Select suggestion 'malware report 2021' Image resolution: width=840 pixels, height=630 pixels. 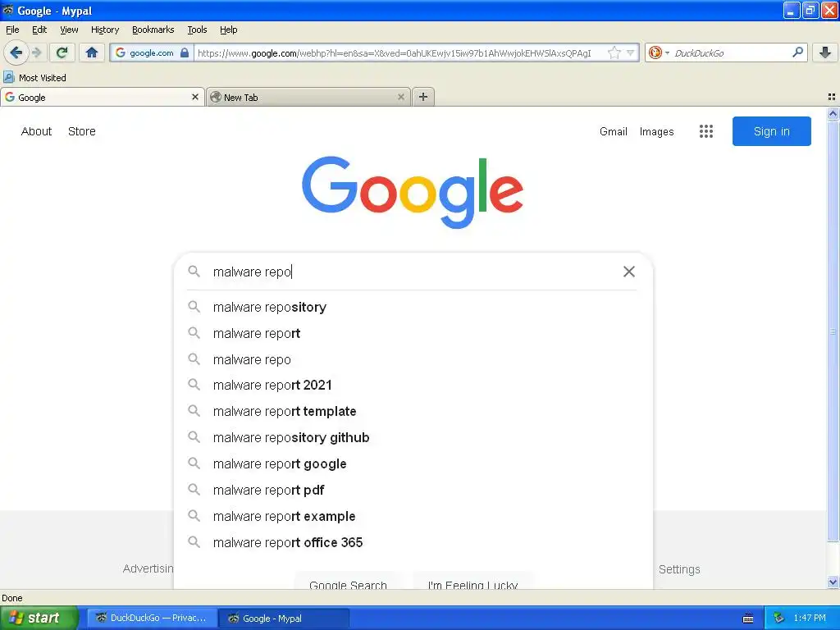pos(413,386)
